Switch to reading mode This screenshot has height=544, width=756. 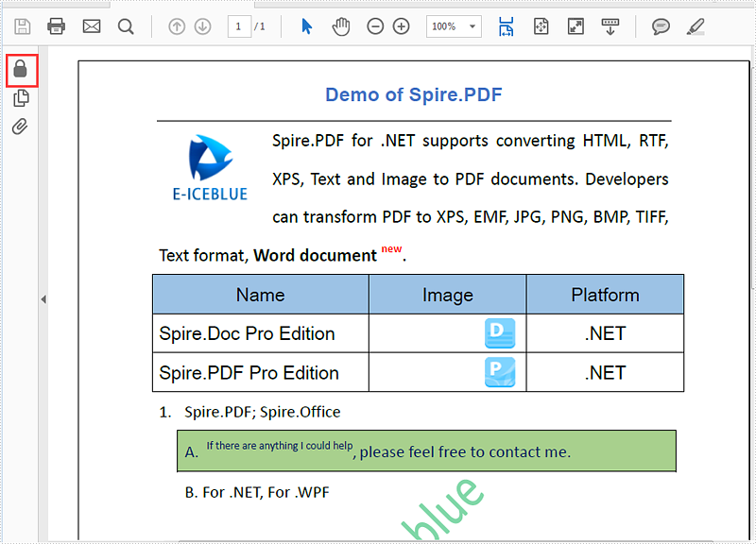coord(610,26)
